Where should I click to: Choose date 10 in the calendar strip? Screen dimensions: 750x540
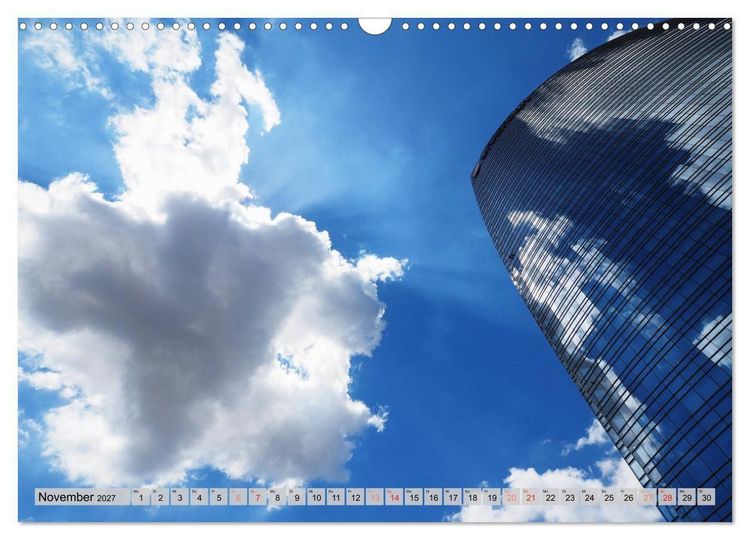[x=317, y=497]
